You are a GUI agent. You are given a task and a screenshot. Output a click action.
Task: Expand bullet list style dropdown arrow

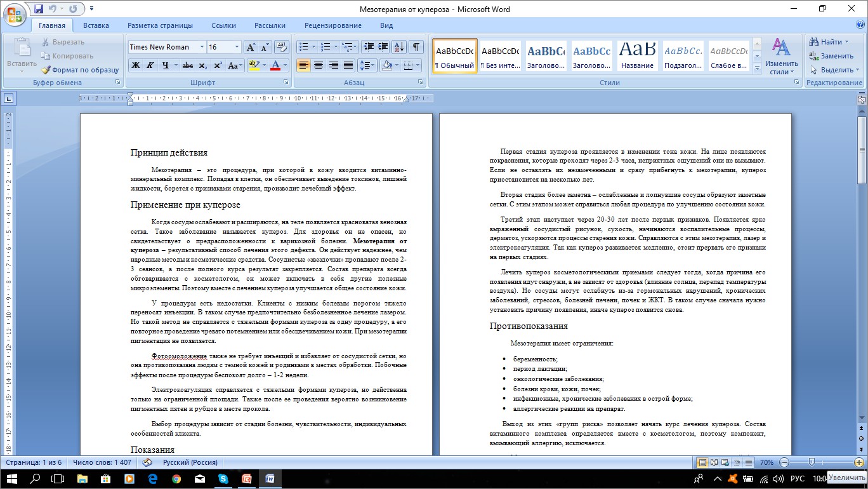[313, 47]
